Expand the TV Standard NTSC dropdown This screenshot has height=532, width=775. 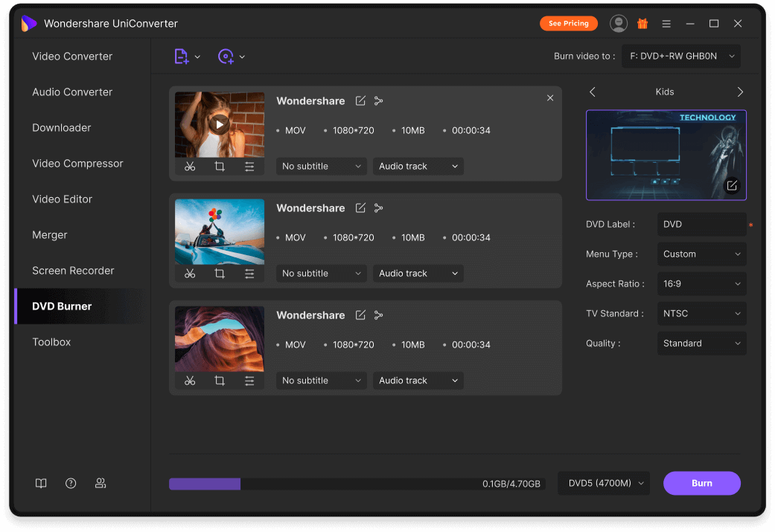click(701, 314)
